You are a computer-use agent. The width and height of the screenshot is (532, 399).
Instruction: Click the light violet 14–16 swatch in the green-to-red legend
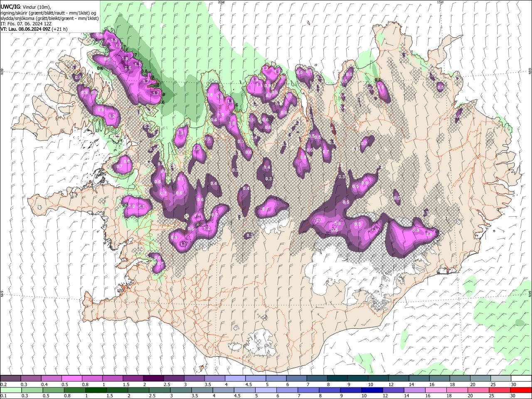tap(414, 390)
